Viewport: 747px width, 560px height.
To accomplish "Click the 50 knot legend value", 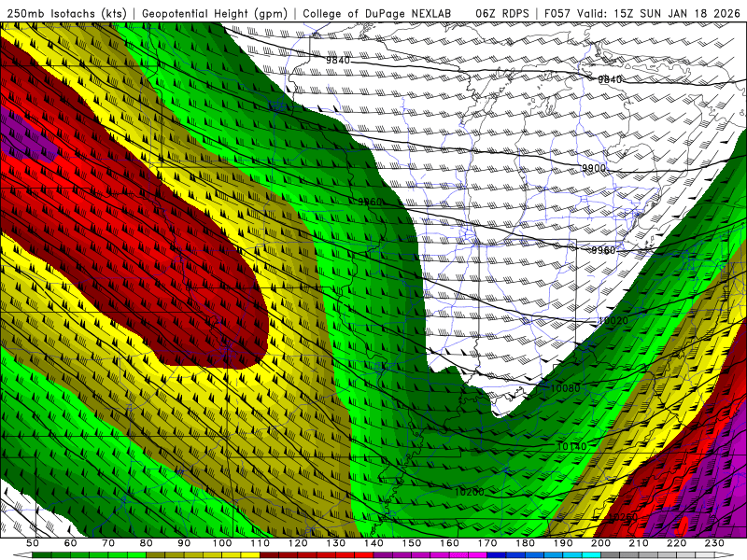I will click(33, 543).
